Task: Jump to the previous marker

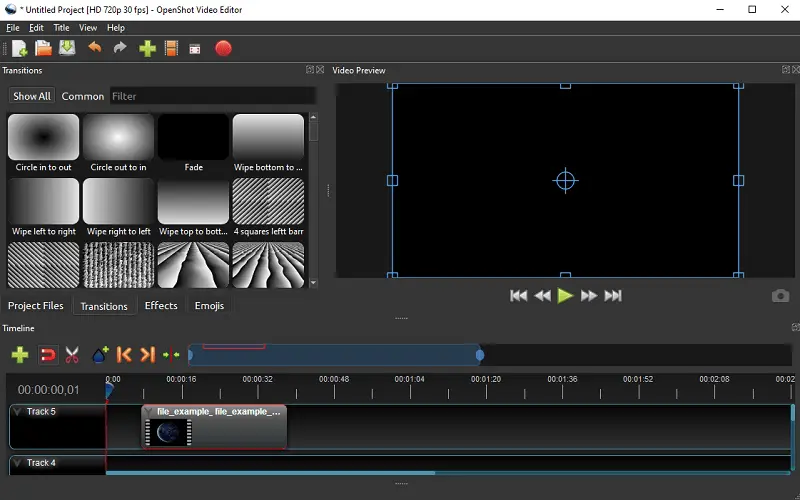Action: 124,355
